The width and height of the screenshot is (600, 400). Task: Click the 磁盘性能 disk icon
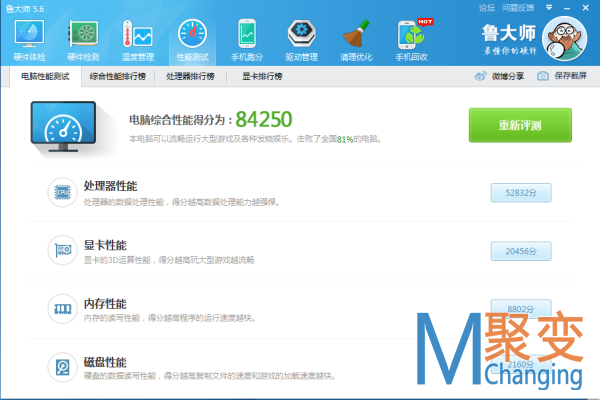tap(62, 367)
